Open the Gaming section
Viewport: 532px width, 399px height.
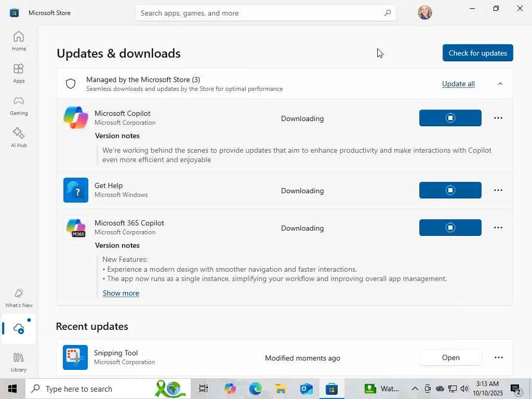point(19,105)
